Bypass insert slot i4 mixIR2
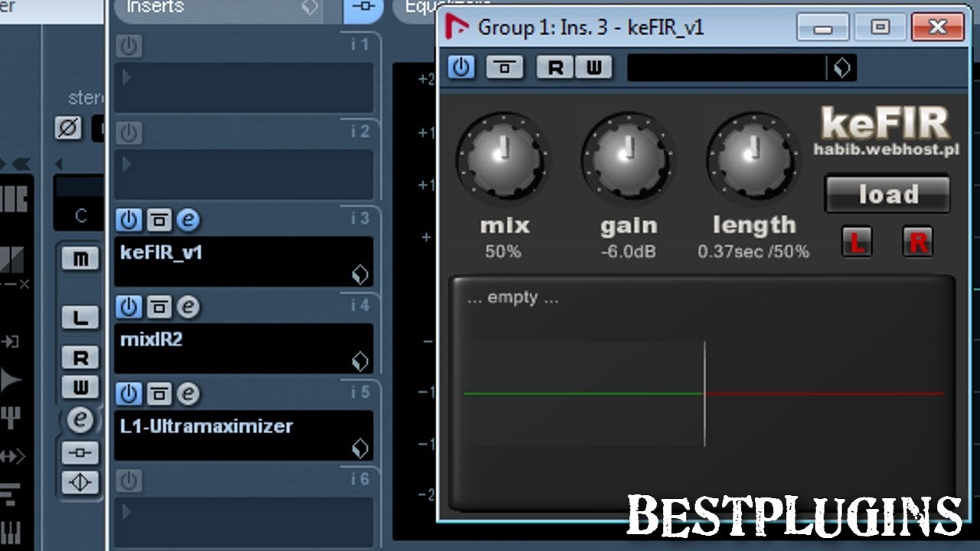Screen dimensions: 980x551 coord(158,307)
